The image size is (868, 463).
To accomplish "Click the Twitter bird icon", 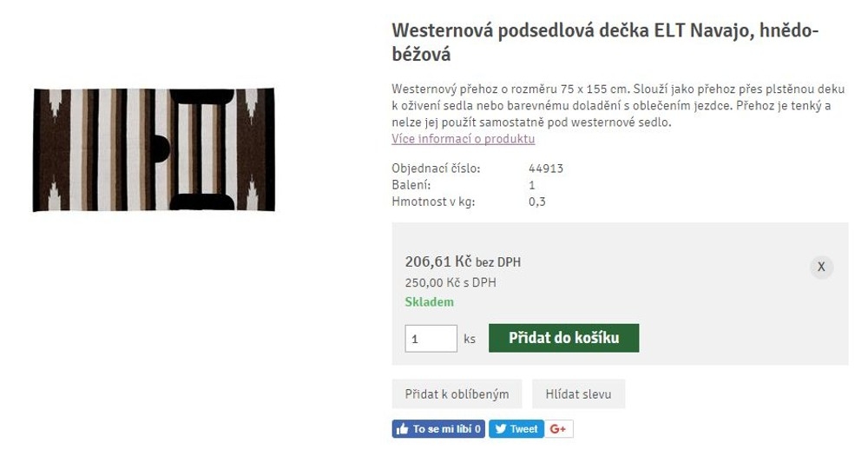I will [501, 429].
